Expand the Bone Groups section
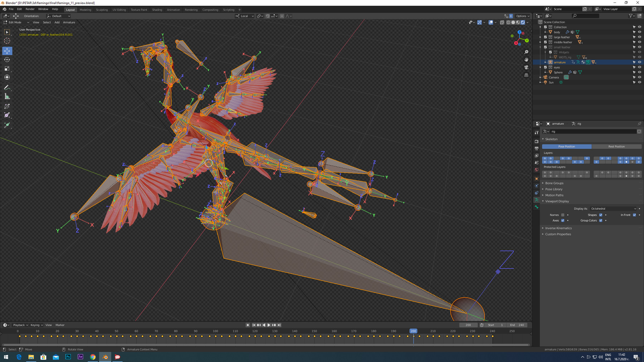This screenshot has height=362, width=644. tap(554, 183)
